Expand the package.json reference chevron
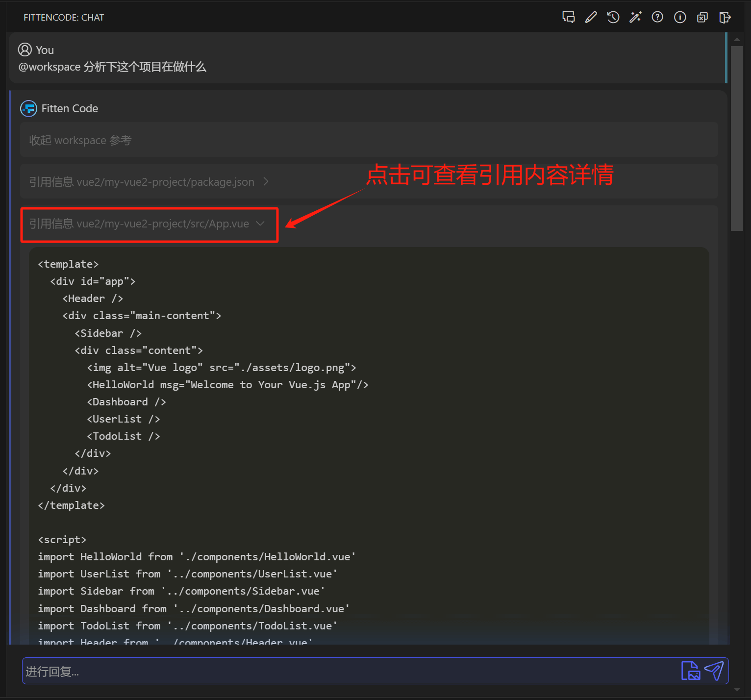The height and width of the screenshot is (700, 751). [266, 182]
